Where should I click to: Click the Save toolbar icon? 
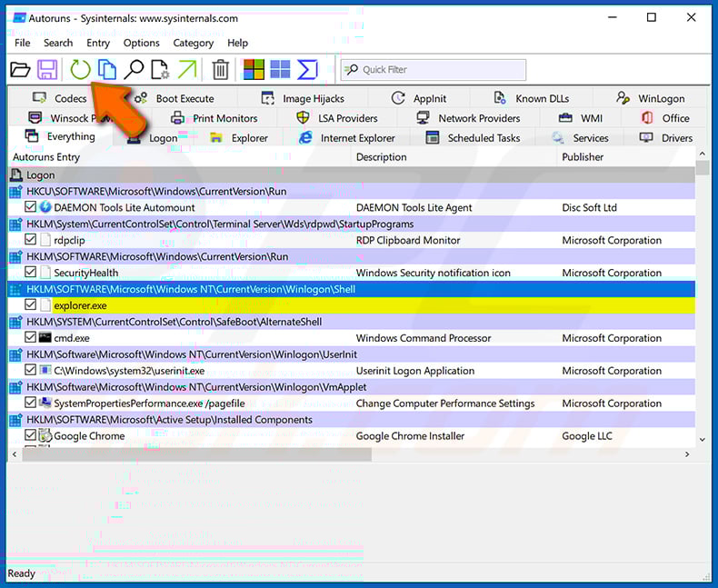[47, 70]
